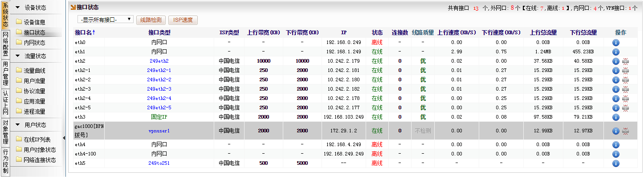This screenshot has width=644, height=179.
Task: Switch to 行为控制 vertical tab
Action: tap(5, 161)
